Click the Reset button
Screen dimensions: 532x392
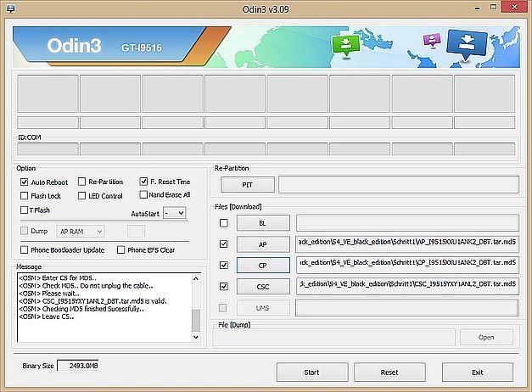click(x=389, y=372)
